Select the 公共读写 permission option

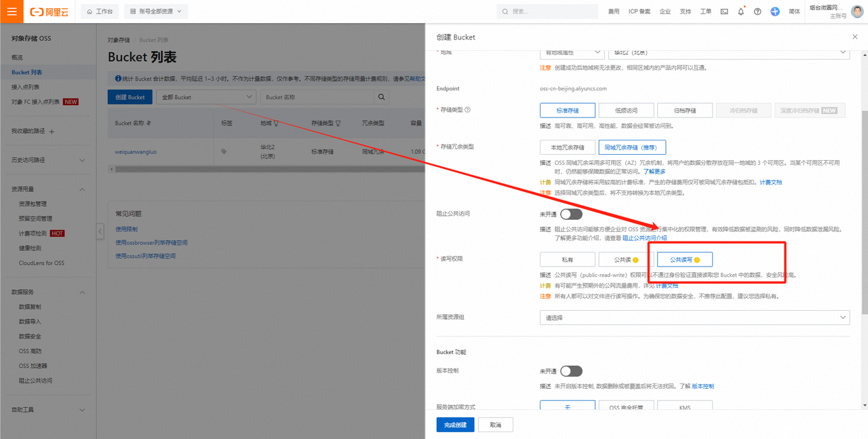point(685,259)
